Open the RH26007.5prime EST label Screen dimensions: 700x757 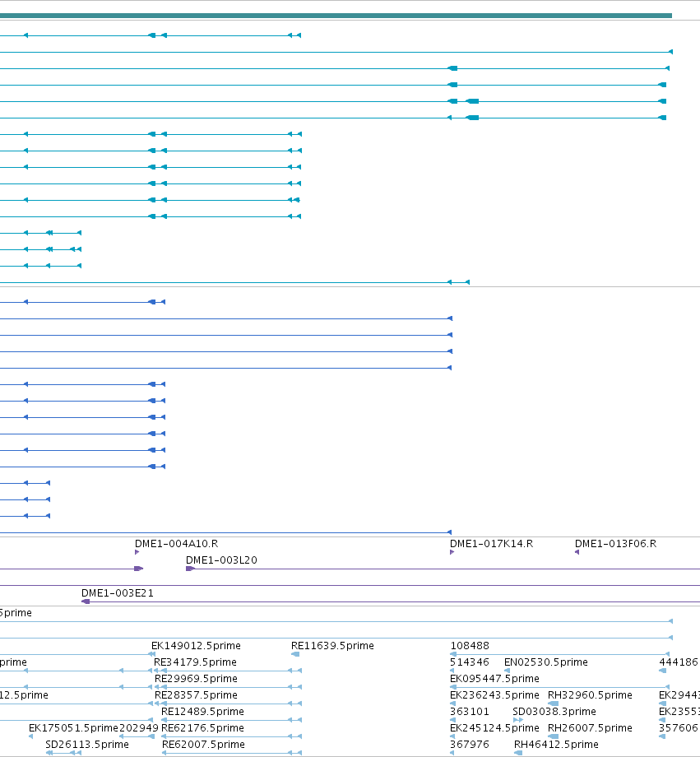click(x=590, y=727)
